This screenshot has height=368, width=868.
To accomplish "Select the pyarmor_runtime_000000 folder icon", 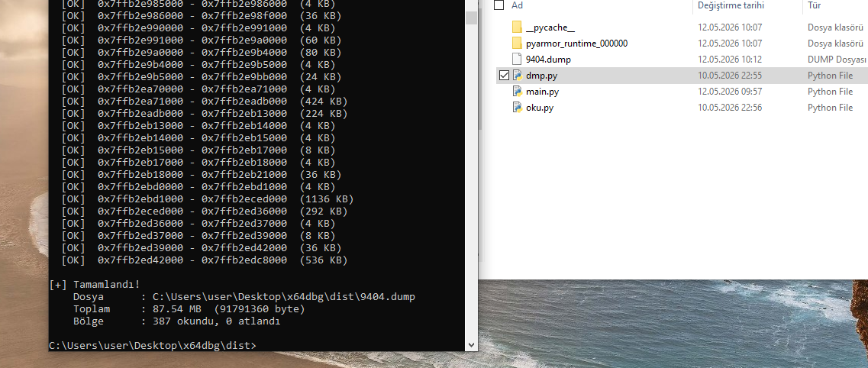I will (x=517, y=44).
